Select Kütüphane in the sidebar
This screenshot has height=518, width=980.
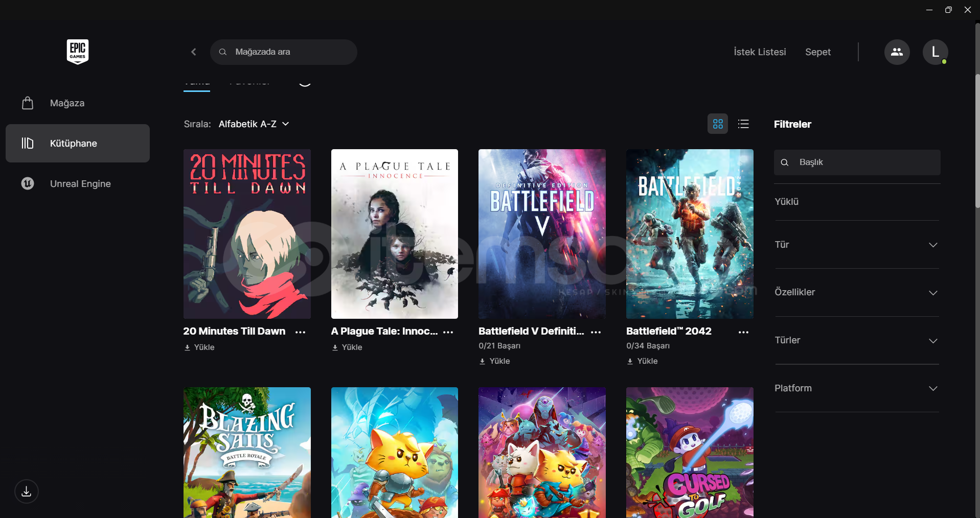(x=78, y=143)
